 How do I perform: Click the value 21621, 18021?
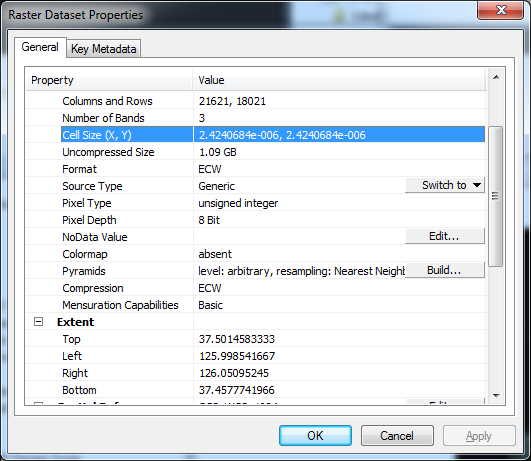point(232,101)
